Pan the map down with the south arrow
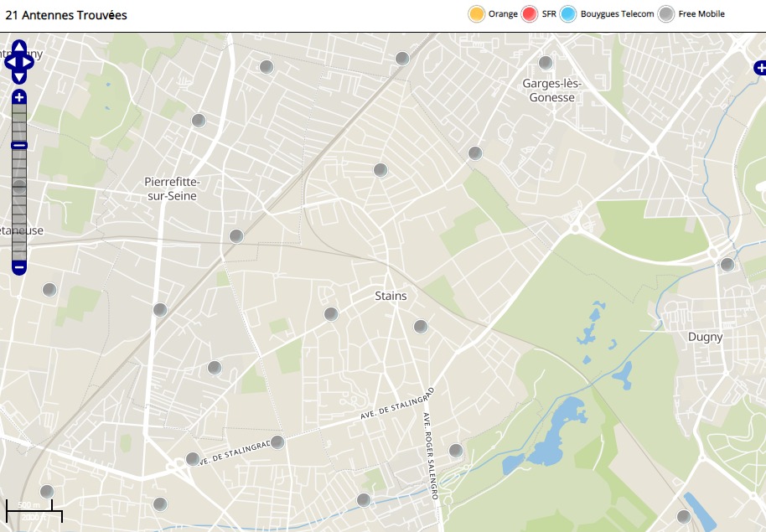Screen dimensions: 766x532 (x=19, y=76)
